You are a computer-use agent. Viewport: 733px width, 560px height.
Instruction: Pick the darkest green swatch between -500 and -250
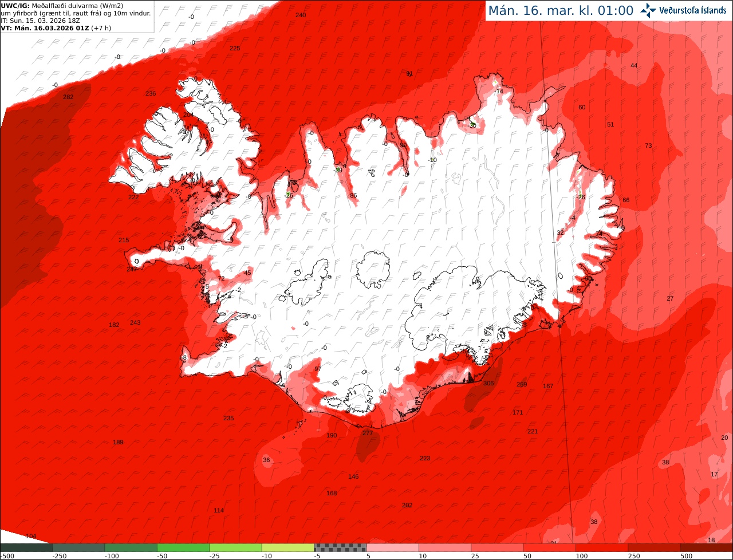[x=26, y=547]
